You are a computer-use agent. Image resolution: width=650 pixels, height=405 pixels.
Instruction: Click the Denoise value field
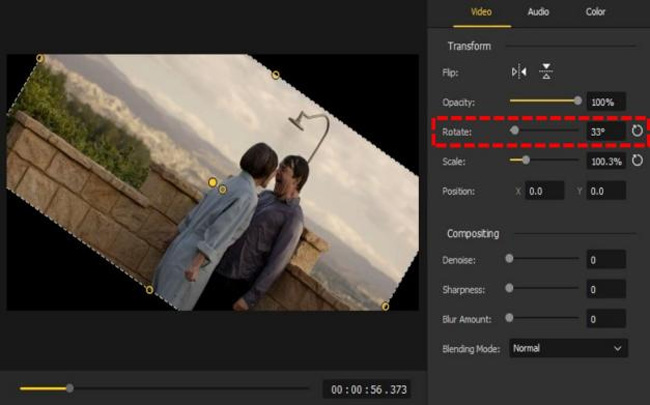[x=606, y=260]
